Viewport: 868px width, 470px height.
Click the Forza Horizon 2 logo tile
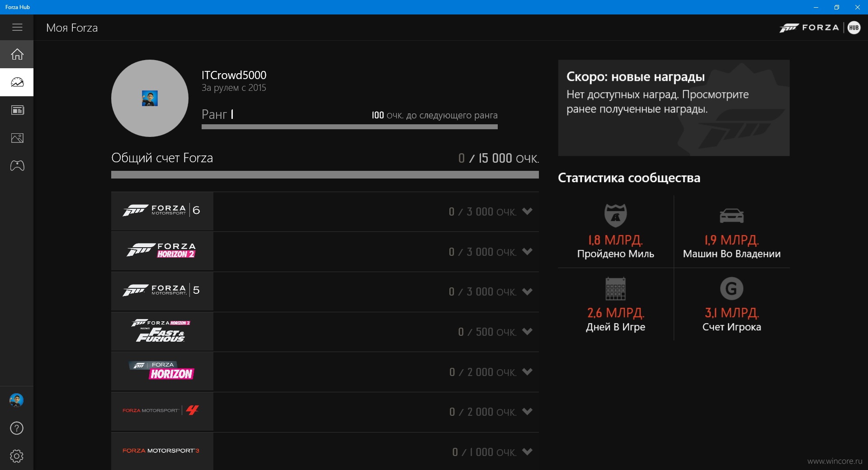(162, 251)
